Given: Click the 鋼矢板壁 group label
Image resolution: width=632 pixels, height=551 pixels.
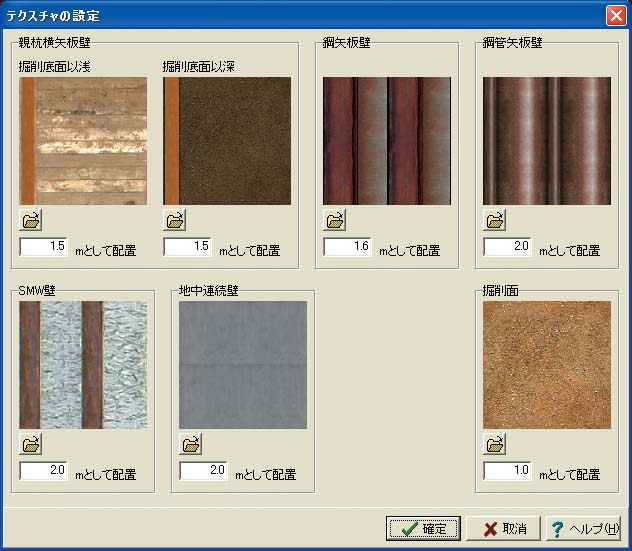Looking at the screenshot, I should (x=346, y=42).
